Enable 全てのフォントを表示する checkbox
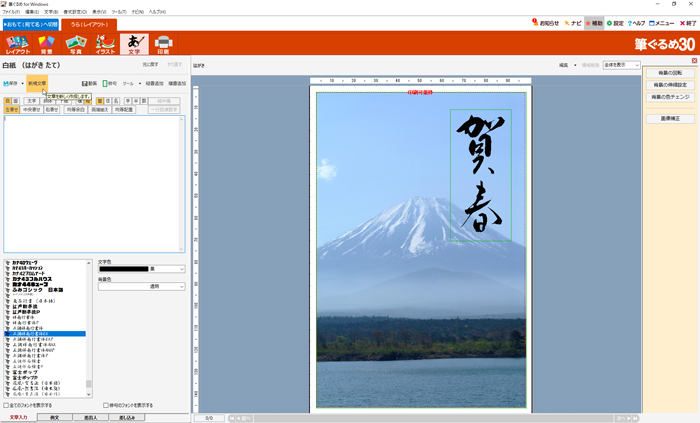Image resolution: width=700 pixels, height=423 pixels. click(6, 405)
